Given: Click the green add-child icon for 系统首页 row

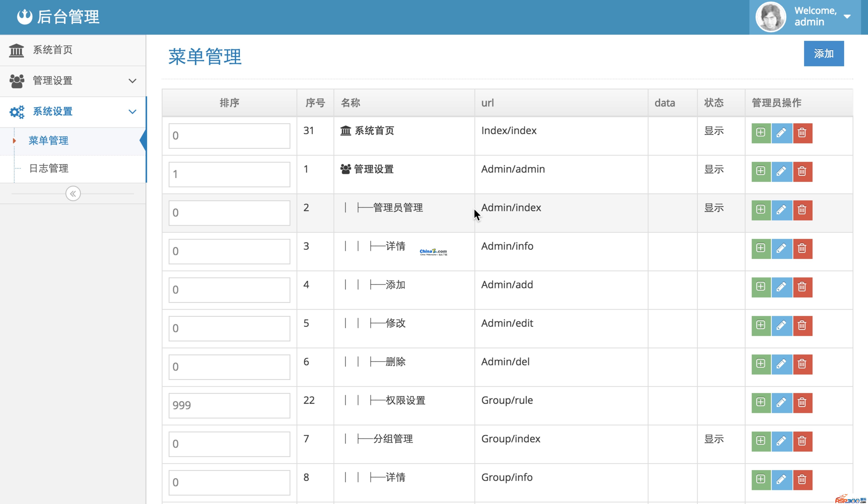Looking at the screenshot, I should (x=761, y=133).
